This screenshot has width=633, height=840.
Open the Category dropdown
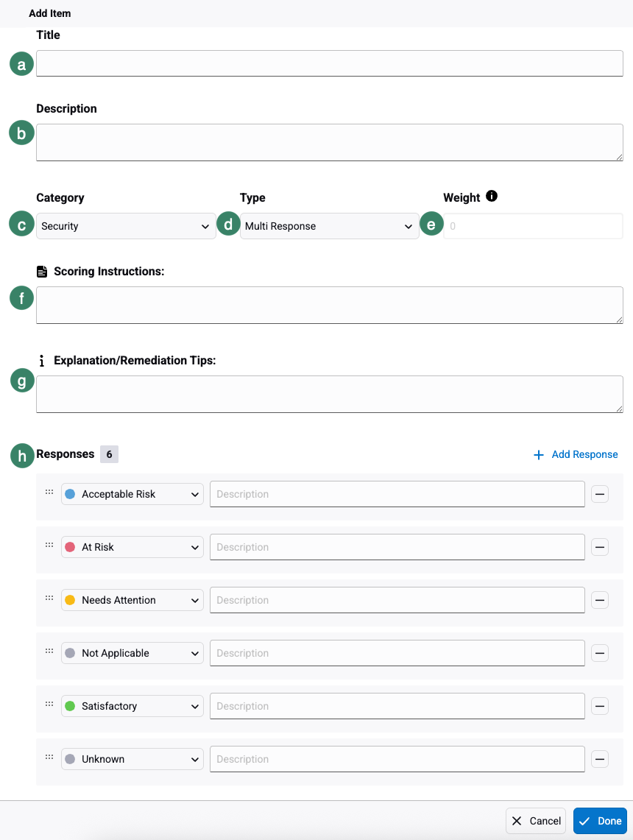(x=125, y=226)
